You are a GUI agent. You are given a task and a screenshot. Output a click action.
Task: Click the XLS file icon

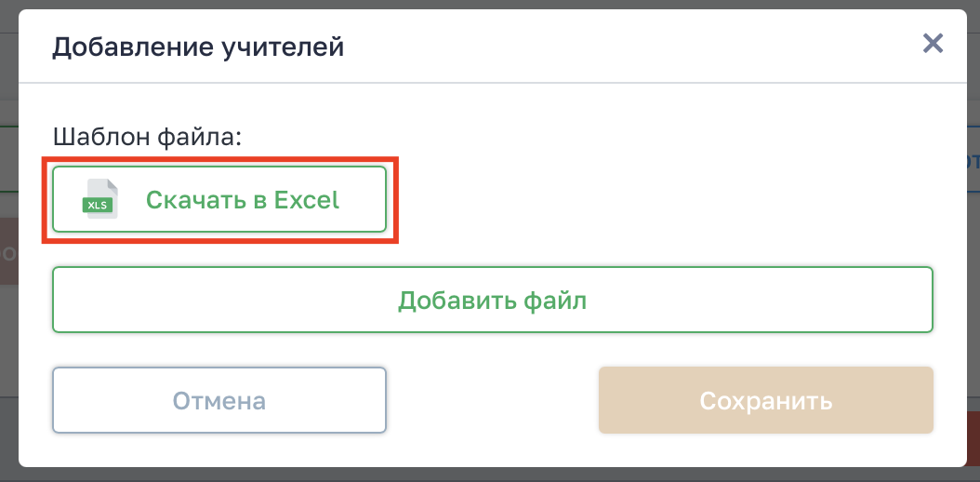tap(100, 199)
